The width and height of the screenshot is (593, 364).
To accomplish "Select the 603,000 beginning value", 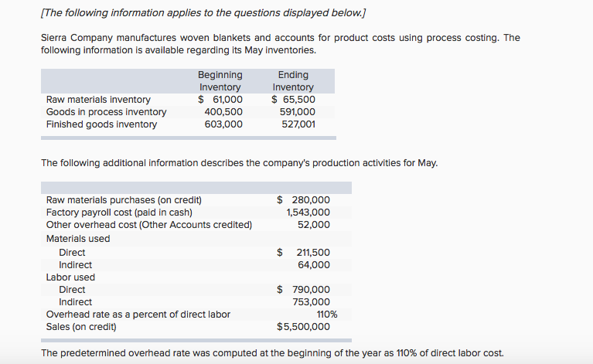I will pyautogui.click(x=223, y=124).
